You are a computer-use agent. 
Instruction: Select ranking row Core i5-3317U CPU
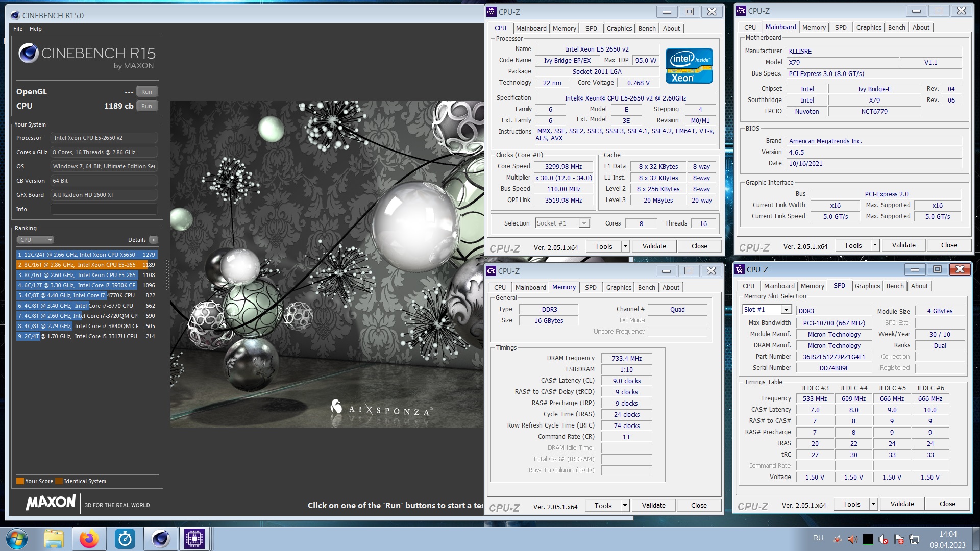coord(87,336)
